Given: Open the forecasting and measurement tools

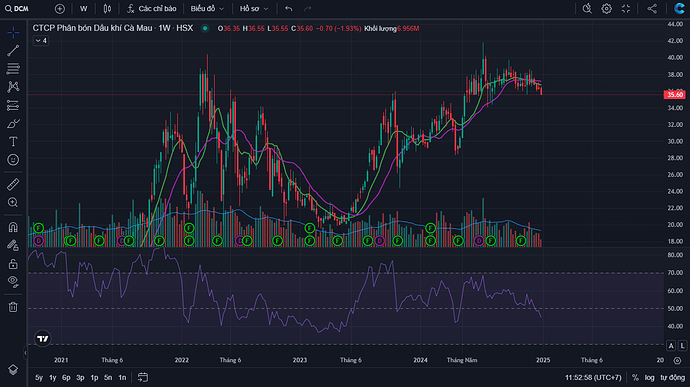Looking at the screenshot, I should 13,105.
